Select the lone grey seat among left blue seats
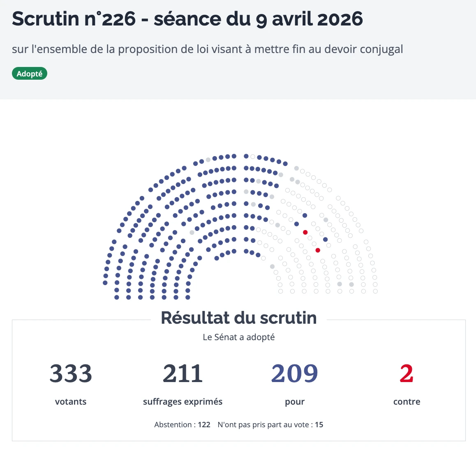The width and height of the screenshot is (476, 456). tap(192, 233)
